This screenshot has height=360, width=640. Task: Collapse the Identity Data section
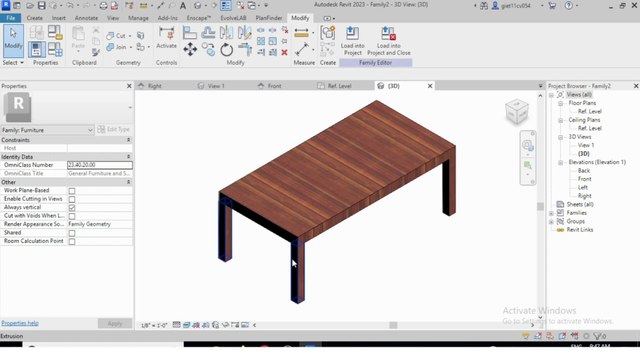point(128,157)
